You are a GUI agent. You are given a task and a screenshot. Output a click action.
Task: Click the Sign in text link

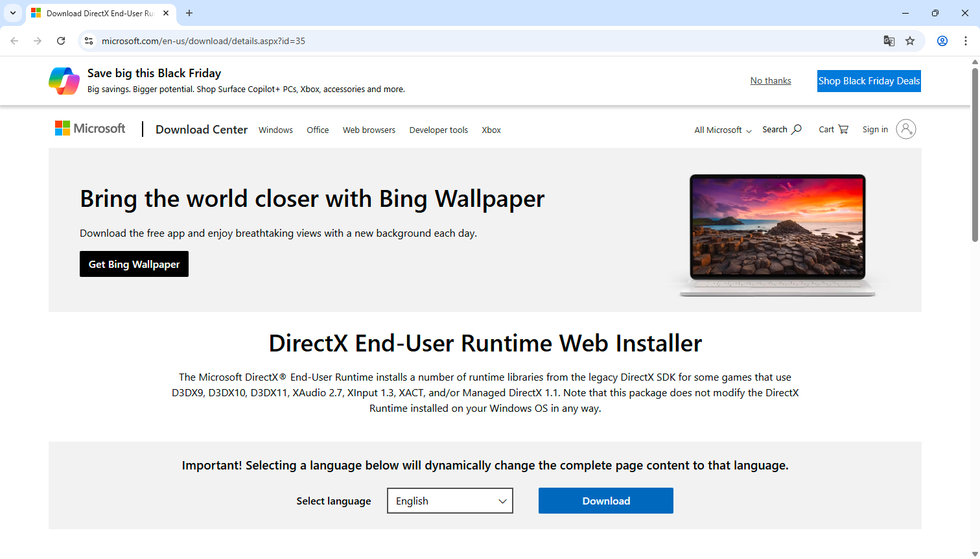(x=875, y=130)
